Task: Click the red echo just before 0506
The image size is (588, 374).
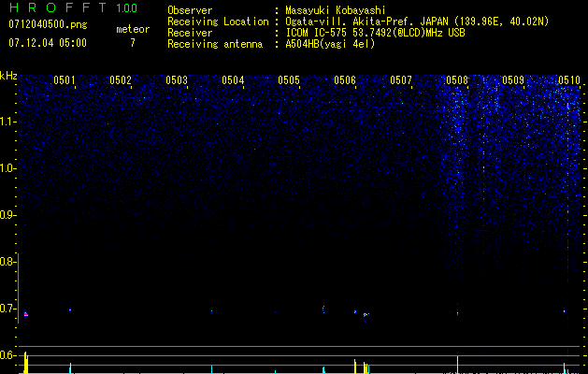Action: click(x=354, y=311)
